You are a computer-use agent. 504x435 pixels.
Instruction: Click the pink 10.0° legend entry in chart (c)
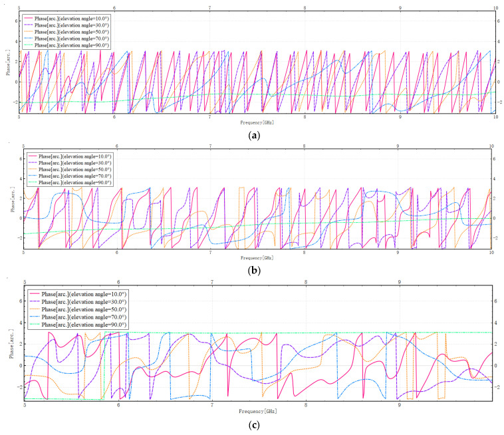[78, 294]
